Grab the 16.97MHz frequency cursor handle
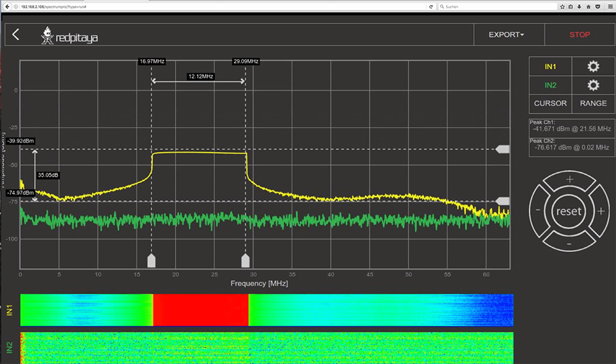616x364 pixels. click(151, 260)
